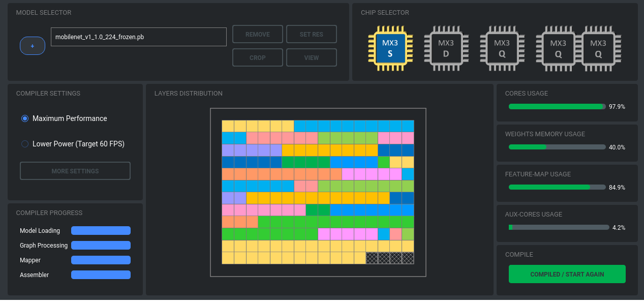Image resolution: width=644 pixels, height=304 pixels.
Task: Click the model filename input field
Action: pos(138,37)
